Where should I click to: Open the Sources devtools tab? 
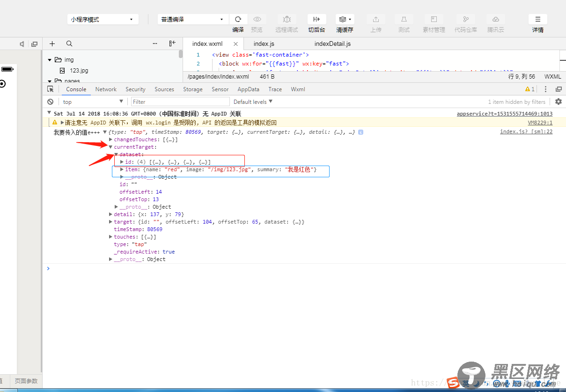(x=164, y=89)
